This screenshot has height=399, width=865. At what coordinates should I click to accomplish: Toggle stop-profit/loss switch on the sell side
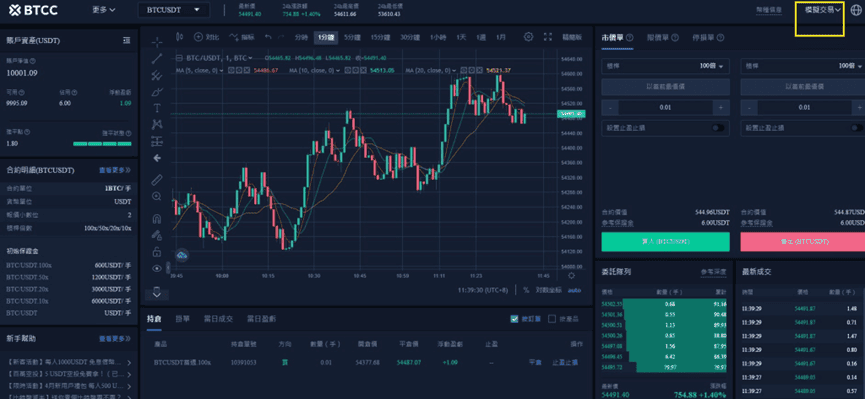coord(857,128)
